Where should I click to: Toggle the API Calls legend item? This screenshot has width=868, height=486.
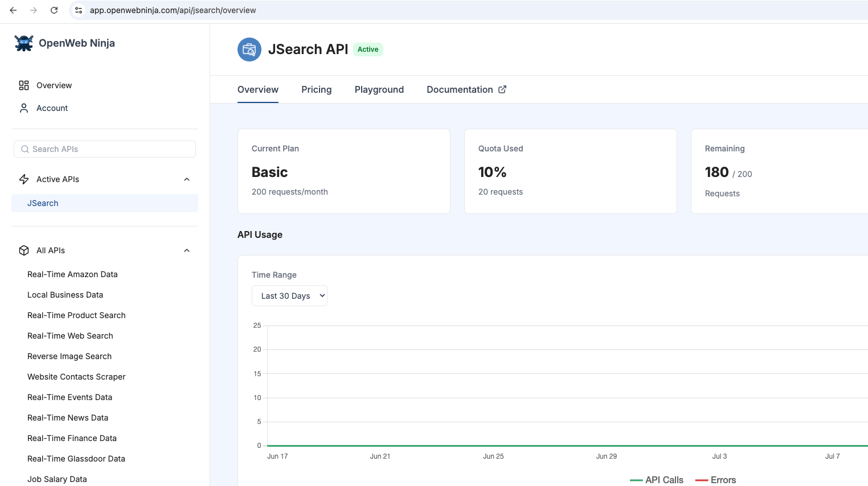pos(657,480)
